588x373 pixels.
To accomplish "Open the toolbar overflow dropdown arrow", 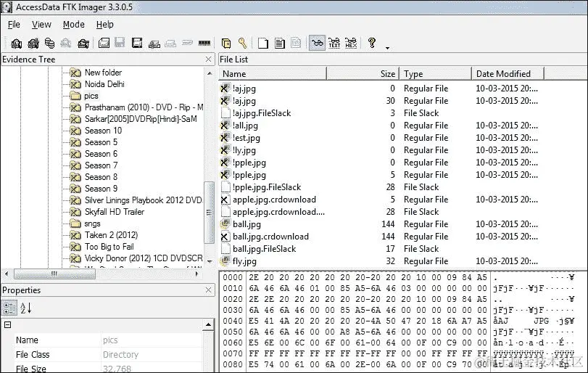I will pyautogui.click(x=387, y=48).
